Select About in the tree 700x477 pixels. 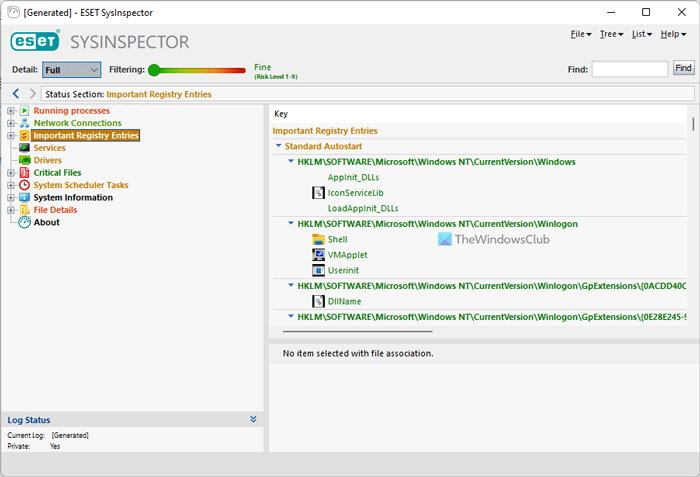46,222
